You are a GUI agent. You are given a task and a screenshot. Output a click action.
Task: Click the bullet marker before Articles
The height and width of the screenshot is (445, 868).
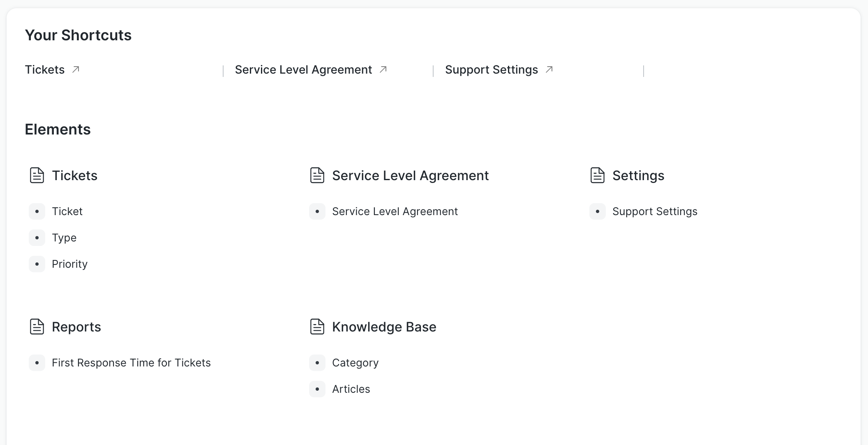point(317,389)
